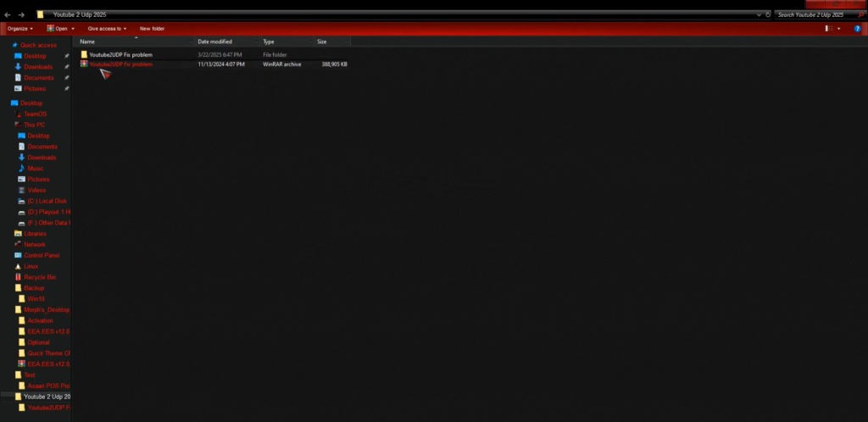Open the (D:) Playout 1 drive
This screenshot has width=868, height=422.
pos(48,212)
